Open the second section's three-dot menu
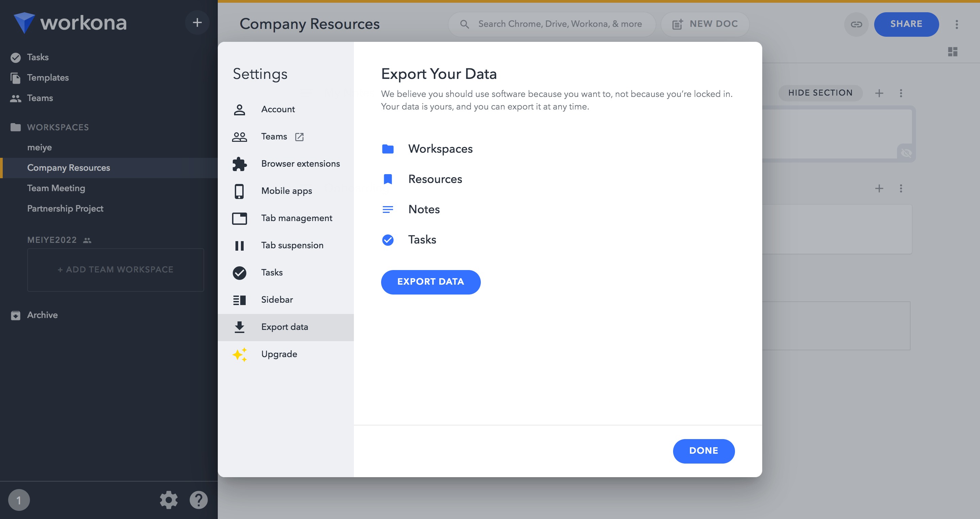Screen dimensions: 980x519 (900, 189)
